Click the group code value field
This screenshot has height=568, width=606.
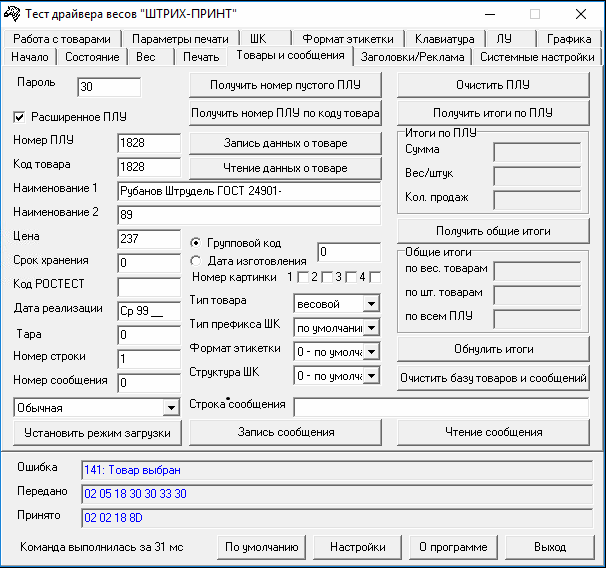[x=349, y=252]
